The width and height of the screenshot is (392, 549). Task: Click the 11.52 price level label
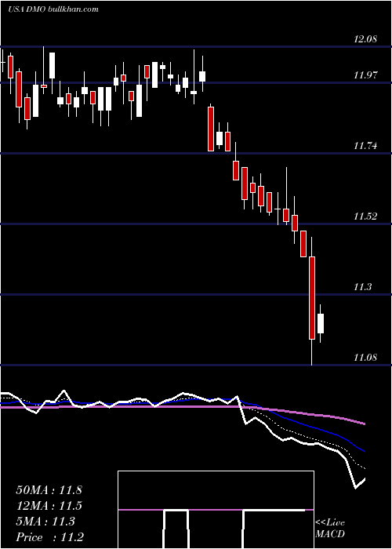point(365,216)
